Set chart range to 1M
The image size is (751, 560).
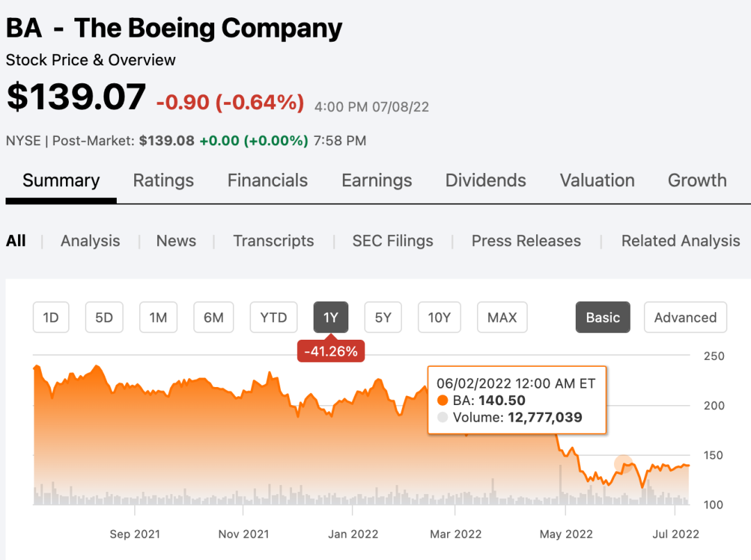[x=158, y=318]
